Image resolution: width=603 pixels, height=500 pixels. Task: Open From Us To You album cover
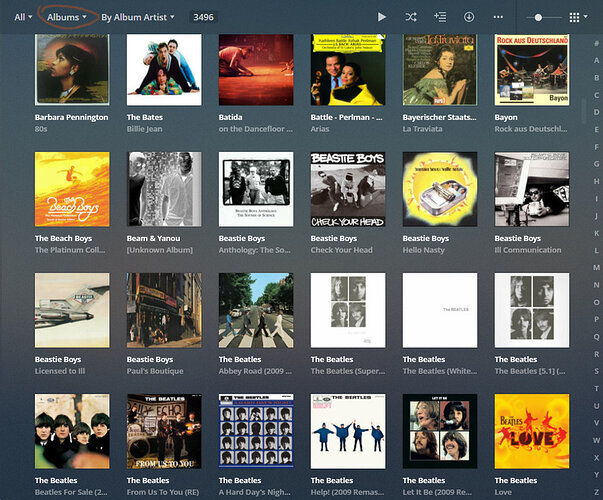point(164,431)
